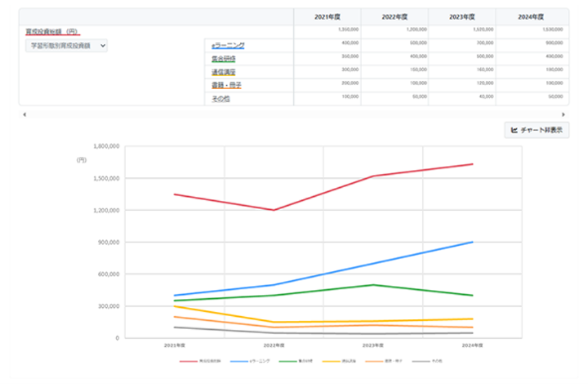Select the 2024年度 table column header
This screenshot has height=384, width=588.
(x=531, y=17)
